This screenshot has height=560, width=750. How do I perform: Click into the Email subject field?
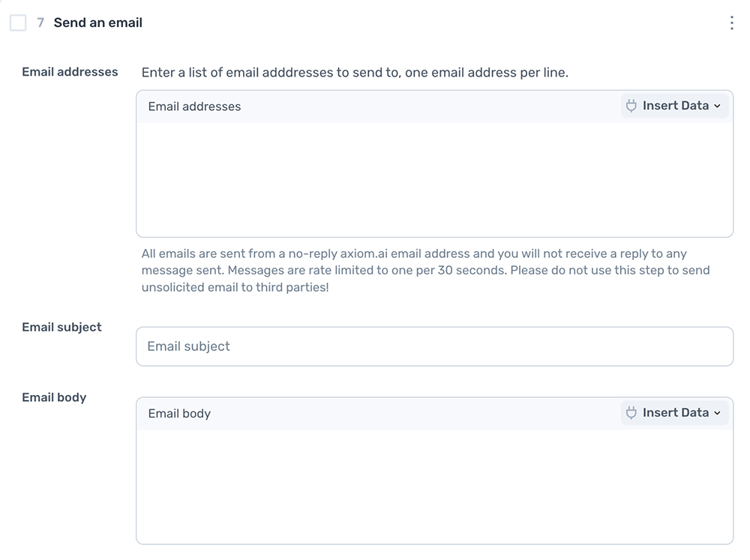click(x=434, y=346)
